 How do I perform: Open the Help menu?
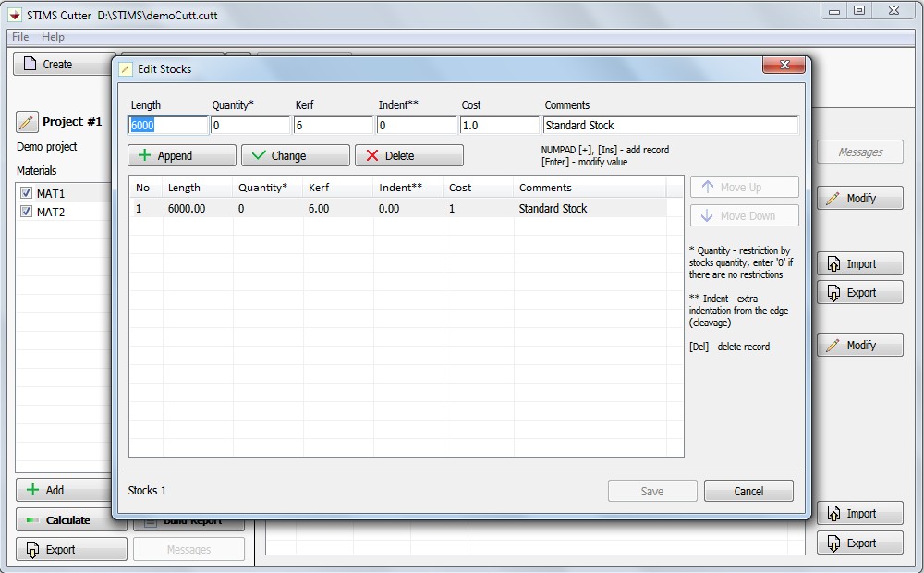[x=53, y=37]
